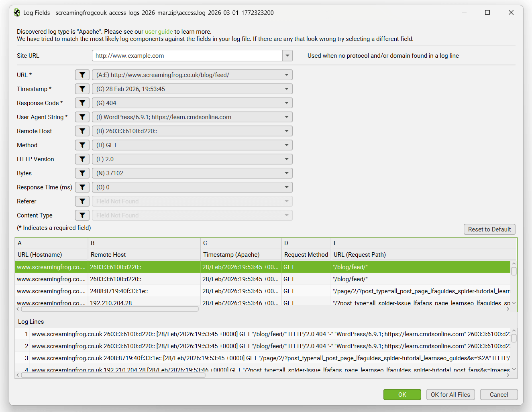Click the filter icon next to URL field
The width and height of the screenshot is (532, 412).
coord(82,75)
